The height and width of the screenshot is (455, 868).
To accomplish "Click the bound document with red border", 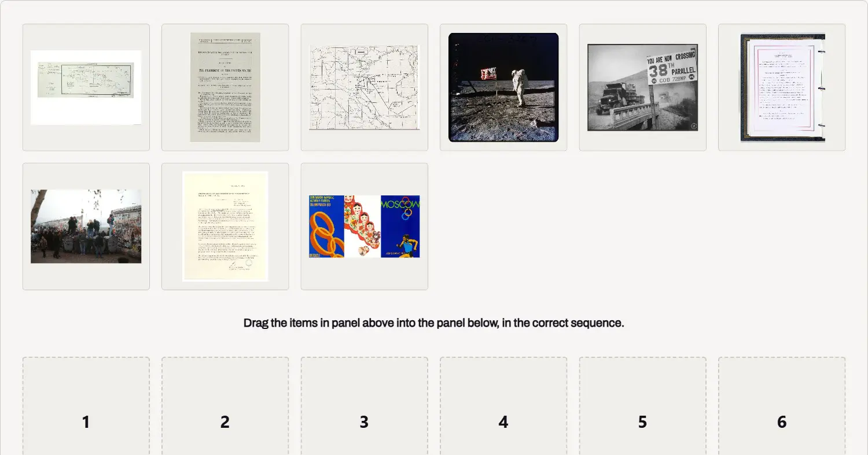I will (x=782, y=87).
